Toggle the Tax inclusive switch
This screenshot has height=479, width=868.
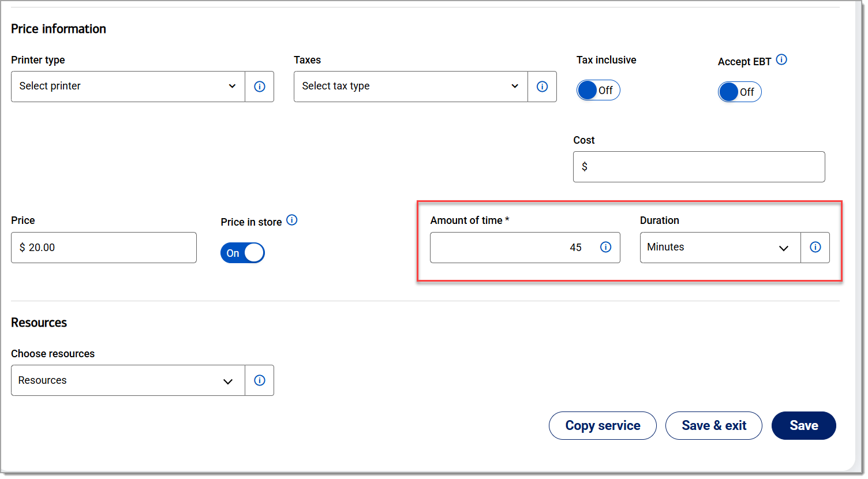click(598, 90)
